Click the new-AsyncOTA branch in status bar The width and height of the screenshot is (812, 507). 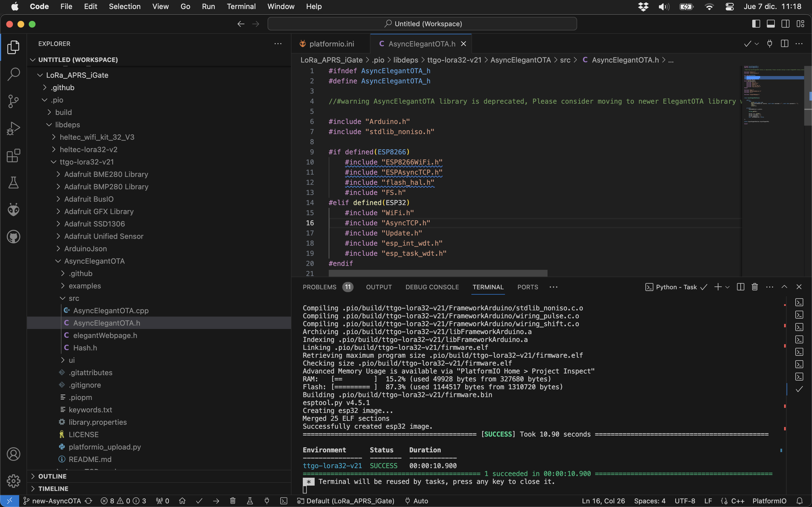coord(56,501)
